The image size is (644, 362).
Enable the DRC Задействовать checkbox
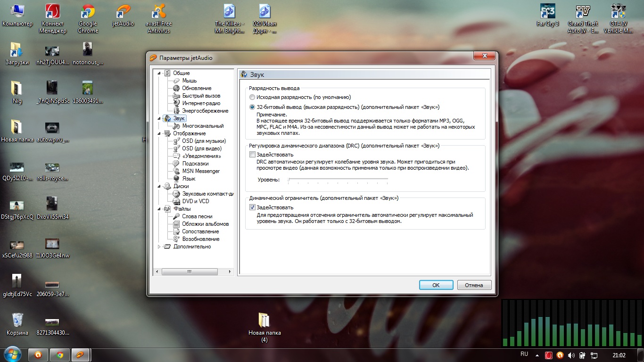click(x=252, y=155)
